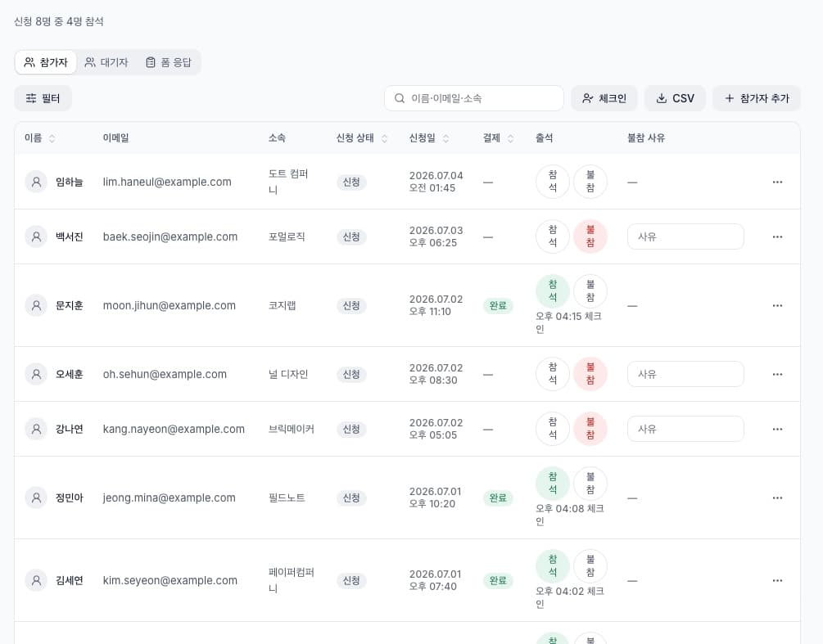Click the 완료 payment badge for 문지훈

tap(498, 305)
